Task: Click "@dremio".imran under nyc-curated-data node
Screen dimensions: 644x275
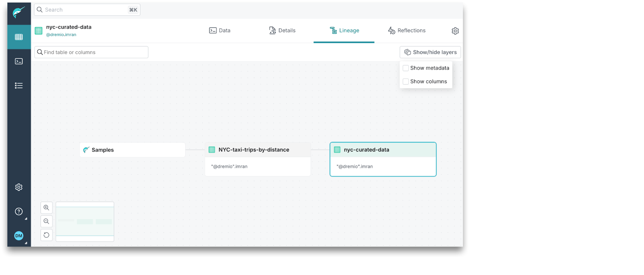Action: [355, 166]
